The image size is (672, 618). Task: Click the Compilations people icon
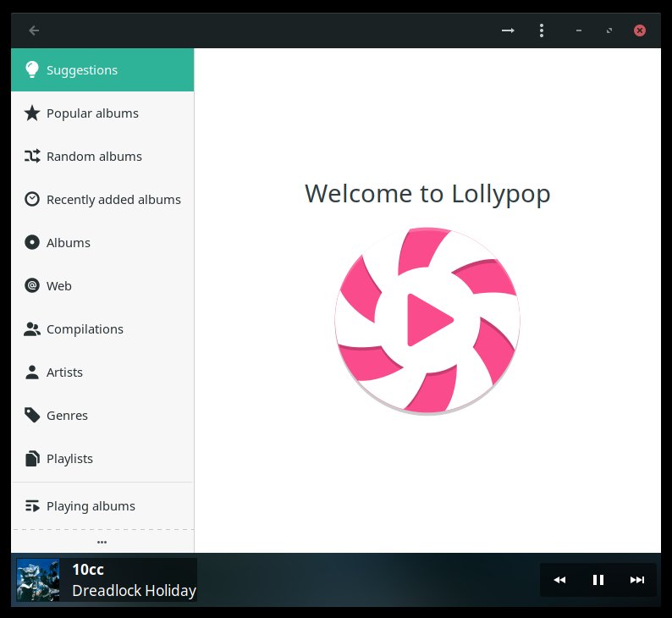[32, 329]
